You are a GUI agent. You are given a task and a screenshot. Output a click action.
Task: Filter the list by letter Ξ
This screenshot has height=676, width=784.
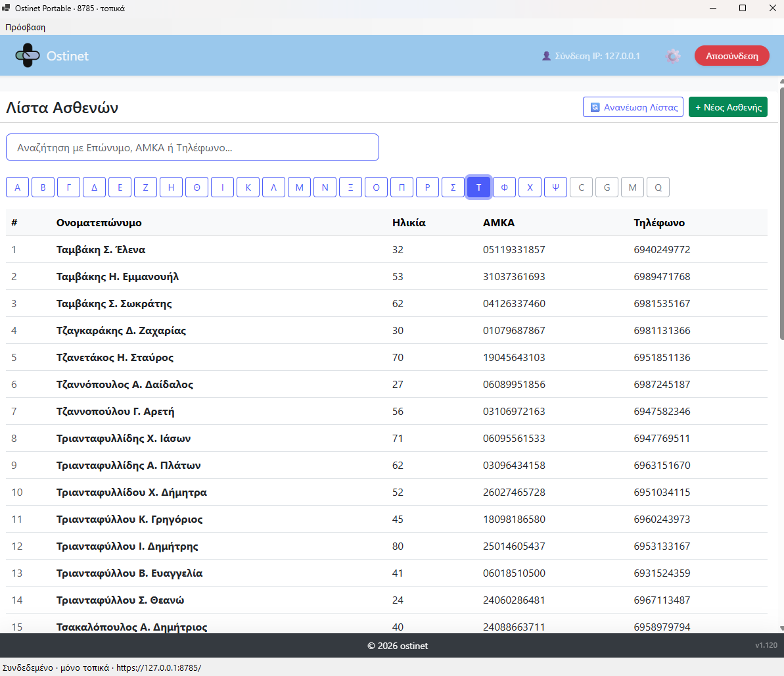coord(350,187)
